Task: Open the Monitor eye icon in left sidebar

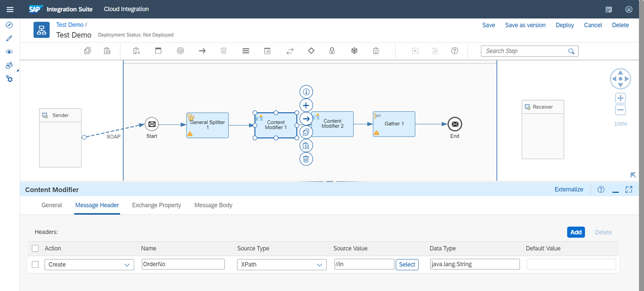Action: (9, 51)
